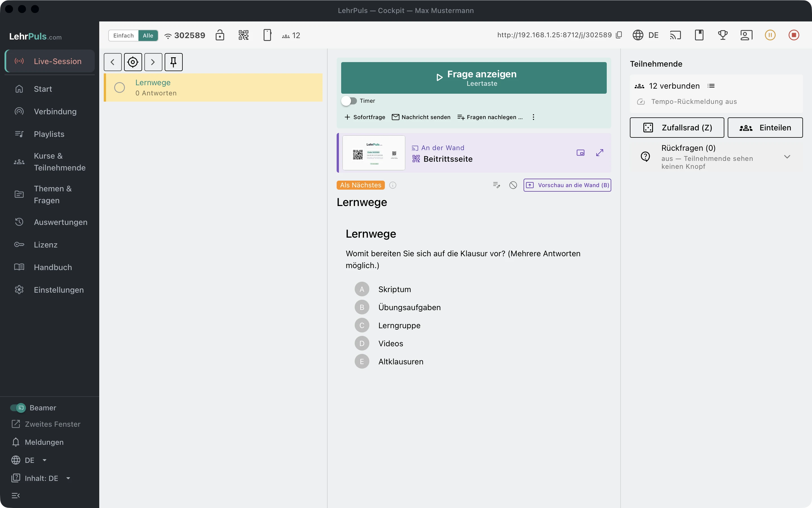The image size is (812, 508).
Task: Click the edit list icon beside Als Nächstes
Action: [x=497, y=185]
